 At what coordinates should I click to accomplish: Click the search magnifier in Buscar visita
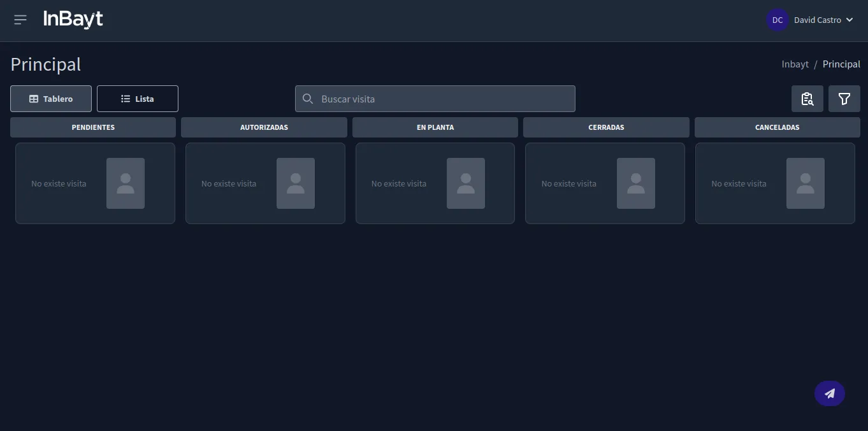(x=308, y=99)
